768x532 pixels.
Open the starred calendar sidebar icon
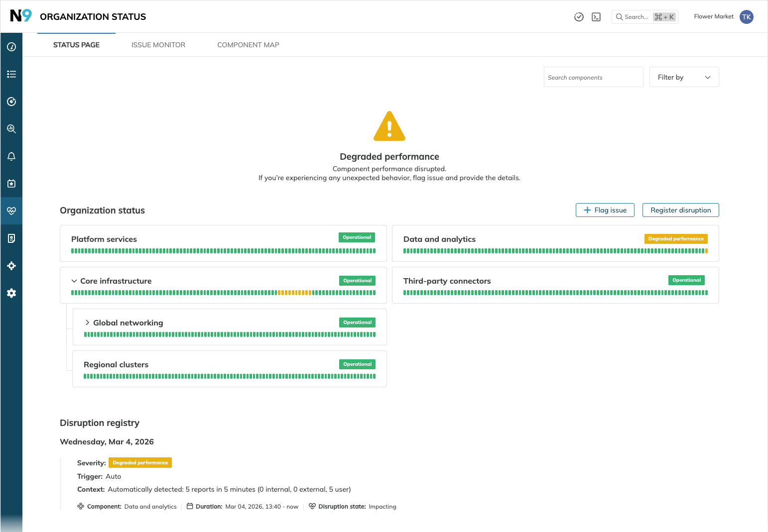11,184
